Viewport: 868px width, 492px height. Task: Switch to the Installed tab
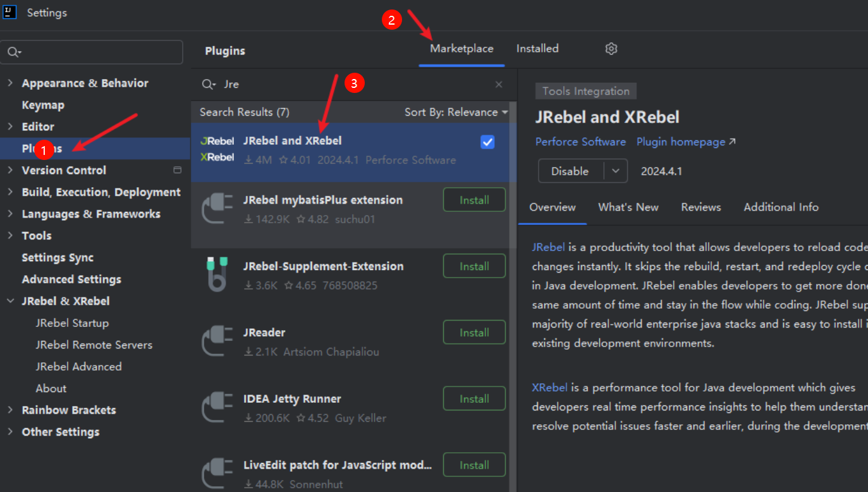537,49
